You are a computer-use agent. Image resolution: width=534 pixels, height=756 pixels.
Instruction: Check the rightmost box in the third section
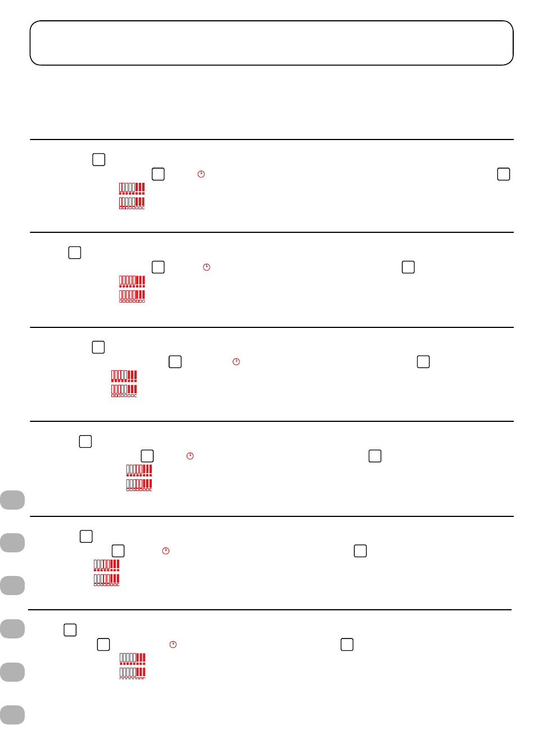(423, 362)
